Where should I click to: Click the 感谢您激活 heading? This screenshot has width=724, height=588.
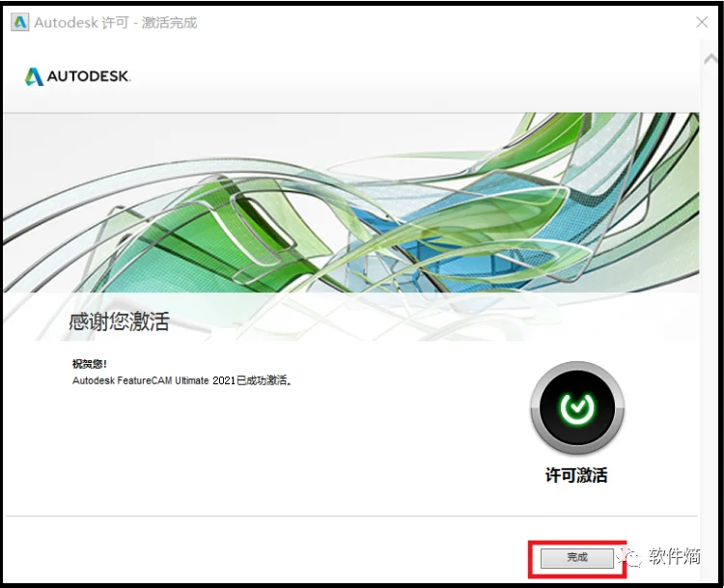click(119, 322)
